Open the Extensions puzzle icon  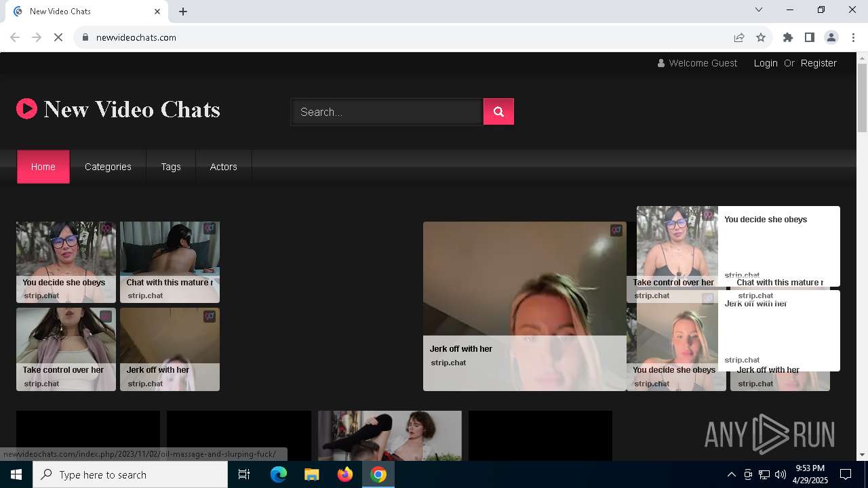click(x=788, y=37)
